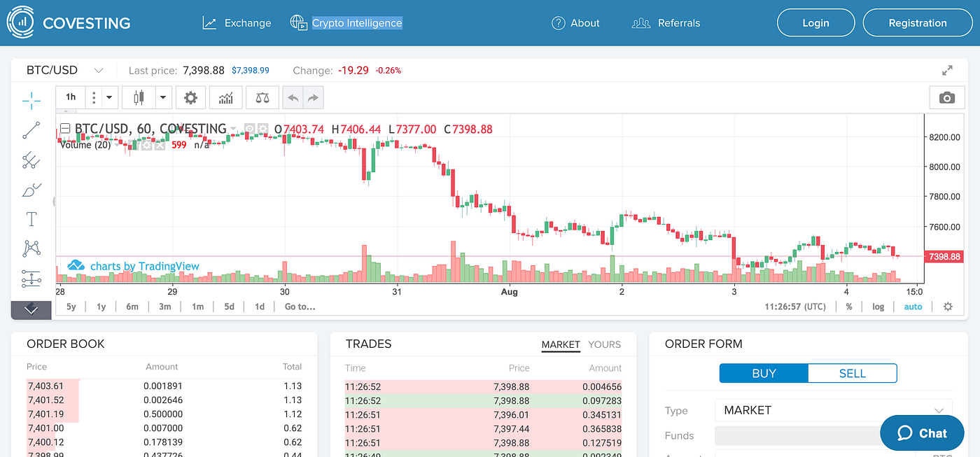Click the Crypto Intelligence globe icon
The image size is (980, 457).
tap(299, 23)
